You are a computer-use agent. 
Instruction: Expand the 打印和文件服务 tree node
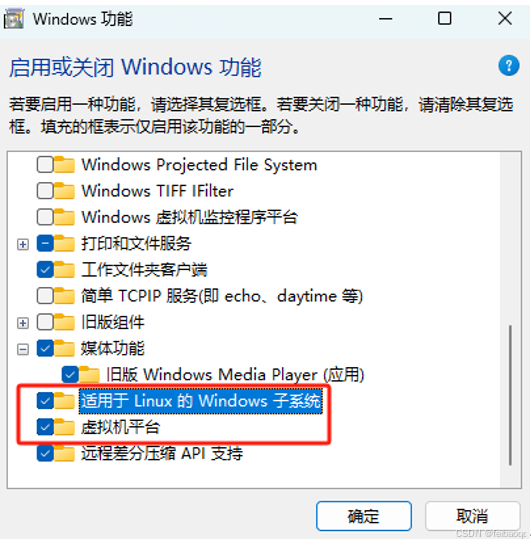[x=23, y=244]
